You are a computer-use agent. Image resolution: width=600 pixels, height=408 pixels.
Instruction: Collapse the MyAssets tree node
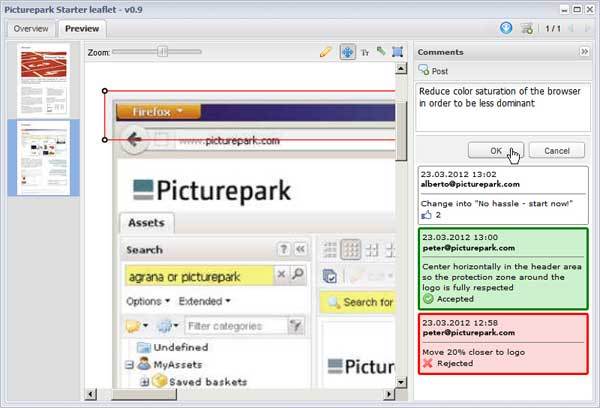click(x=129, y=365)
